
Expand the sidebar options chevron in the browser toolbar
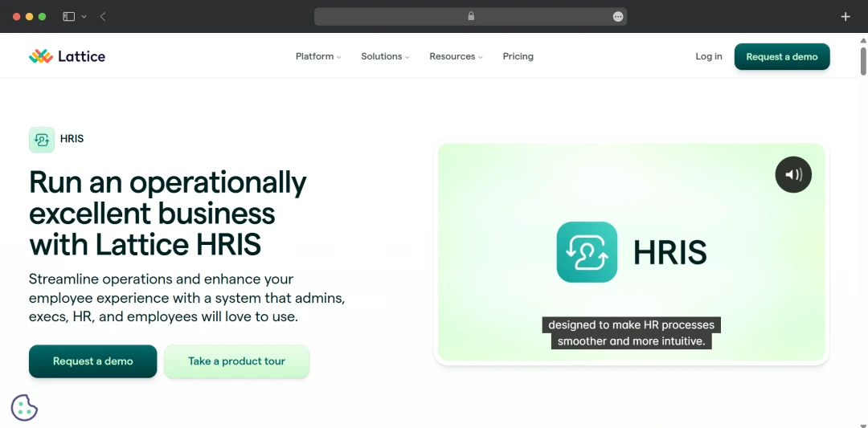84,17
